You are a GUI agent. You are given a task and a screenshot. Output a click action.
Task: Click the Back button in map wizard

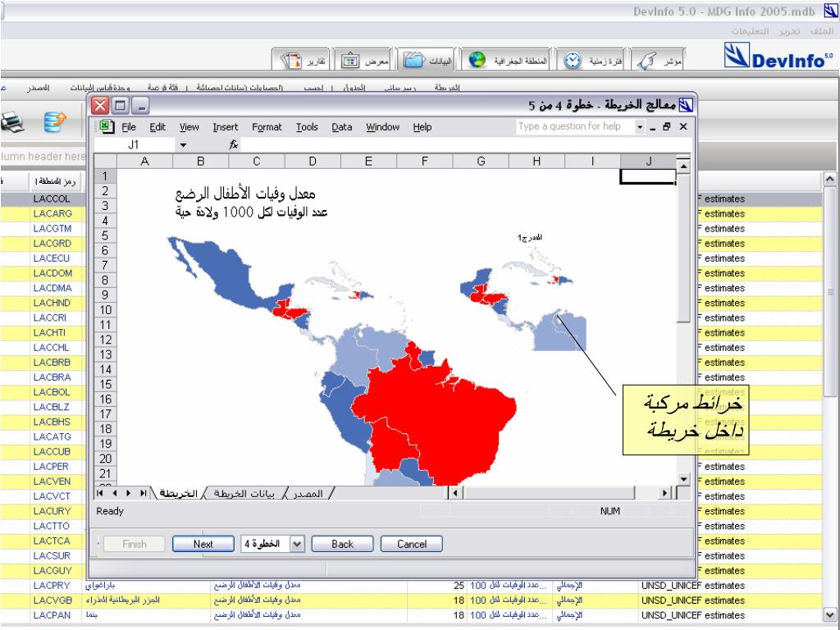pos(342,544)
